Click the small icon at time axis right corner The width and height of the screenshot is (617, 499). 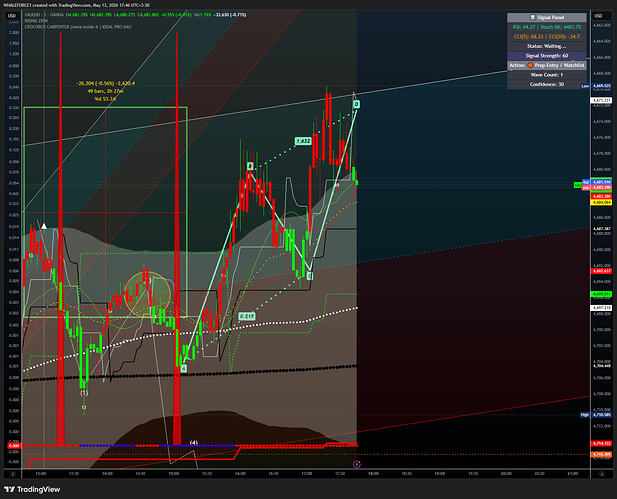pyautogui.click(x=602, y=474)
